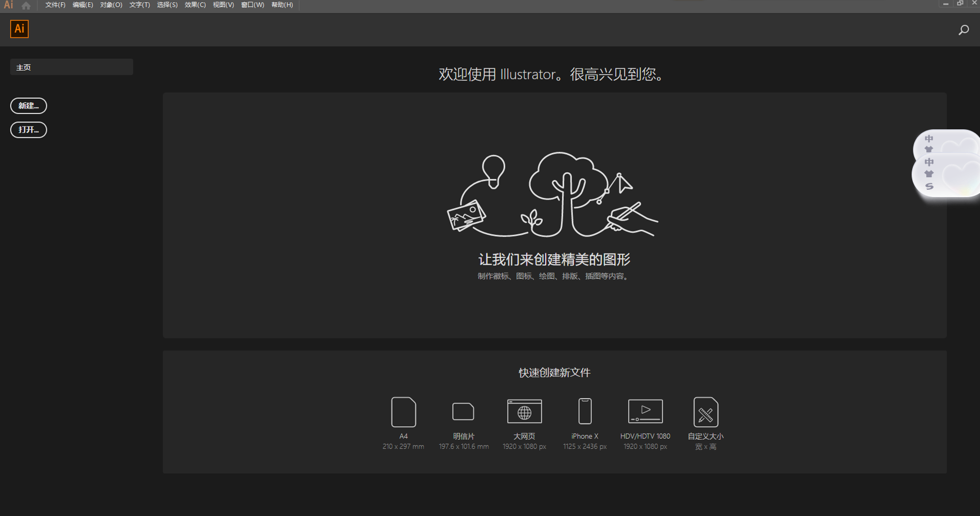
Task: Click the Sogou S menu icon
Action: tap(929, 185)
